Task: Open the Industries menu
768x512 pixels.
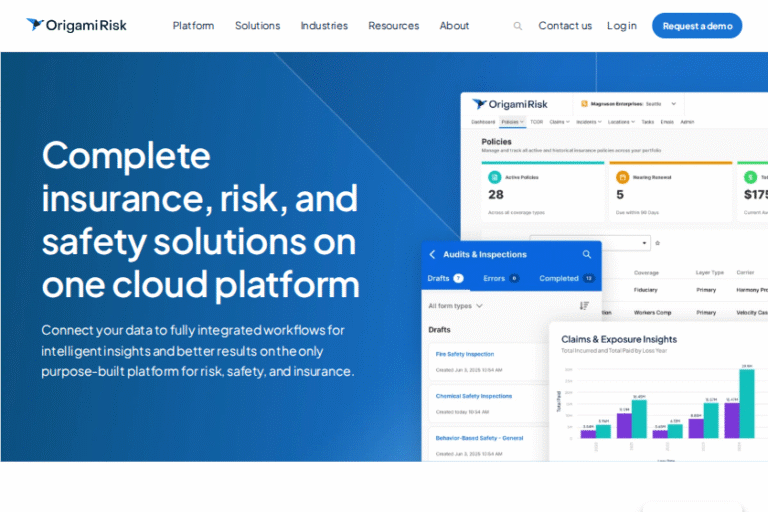Action: pos(324,26)
